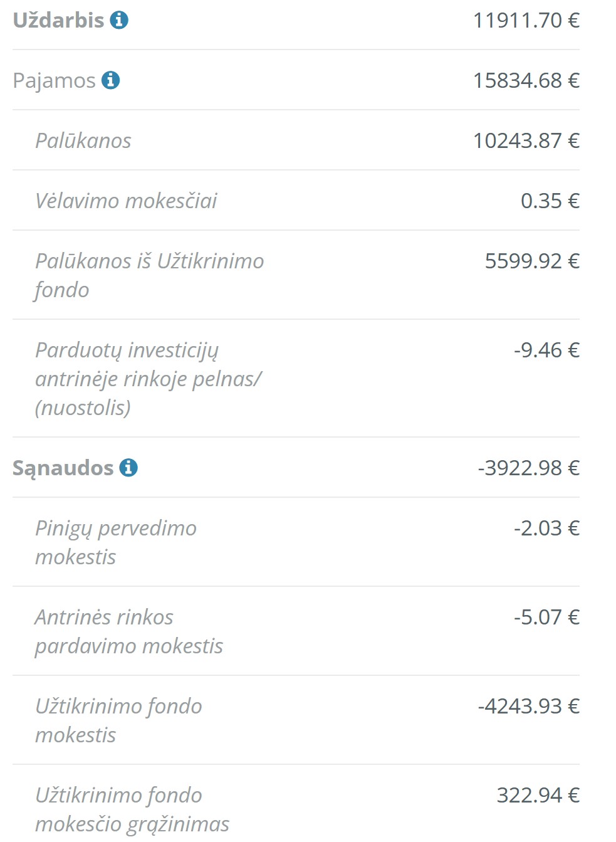Click the Uždarbis heading label
This screenshot has height=842, width=616.
58,20
